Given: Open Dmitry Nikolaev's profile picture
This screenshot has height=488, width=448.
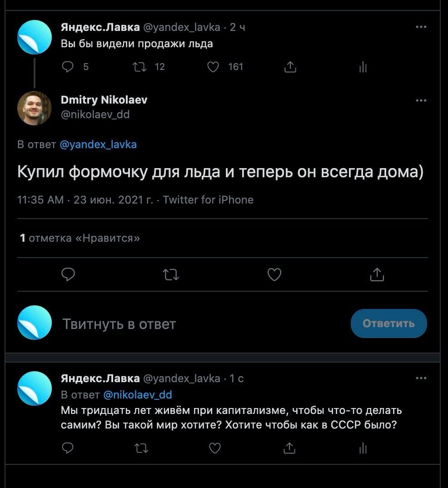Looking at the screenshot, I should [35, 108].
